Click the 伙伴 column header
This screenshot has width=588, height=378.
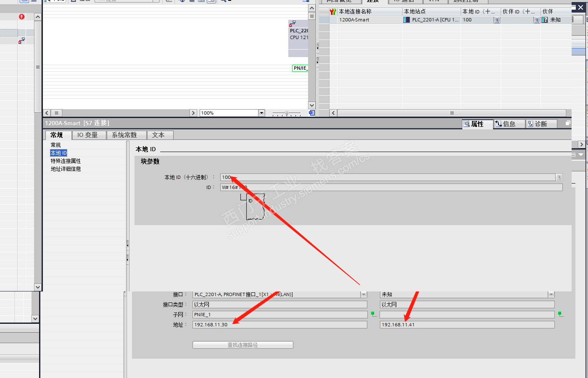(556, 11)
